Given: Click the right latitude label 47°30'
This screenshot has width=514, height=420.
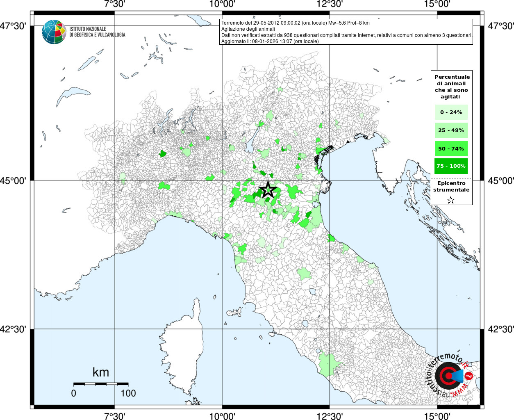Looking at the screenshot, I should [501, 26].
